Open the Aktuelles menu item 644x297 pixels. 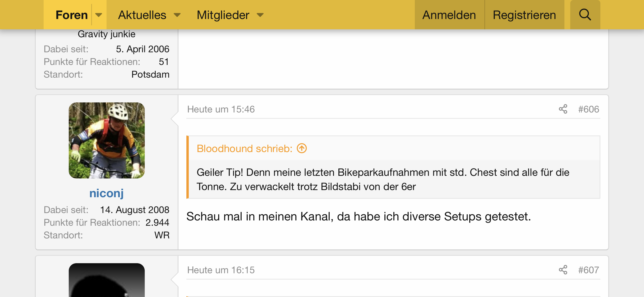[x=142, y=15]
